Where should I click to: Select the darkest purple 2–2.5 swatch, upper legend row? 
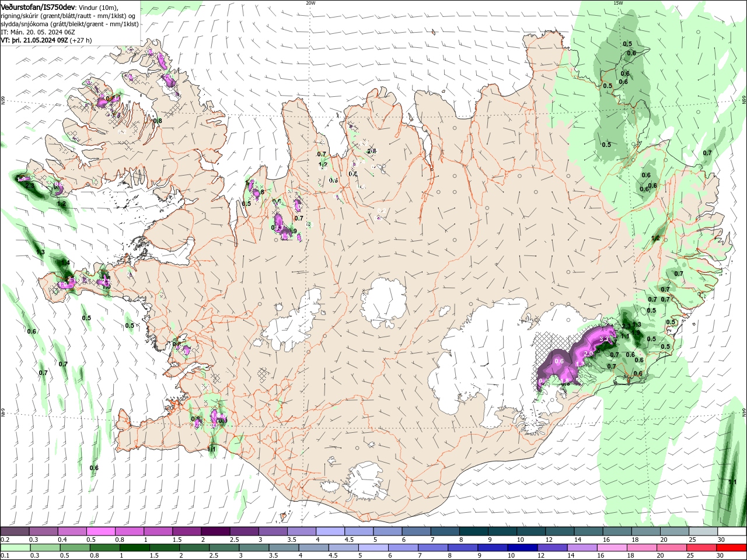[215, 531]
